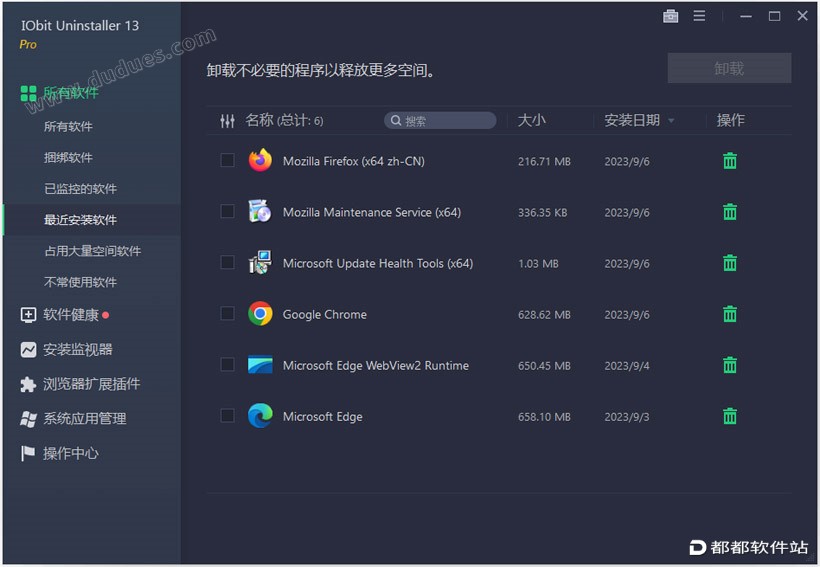
Task: Open the toolbox icon in title bar
Action: [x=670, y=16]
